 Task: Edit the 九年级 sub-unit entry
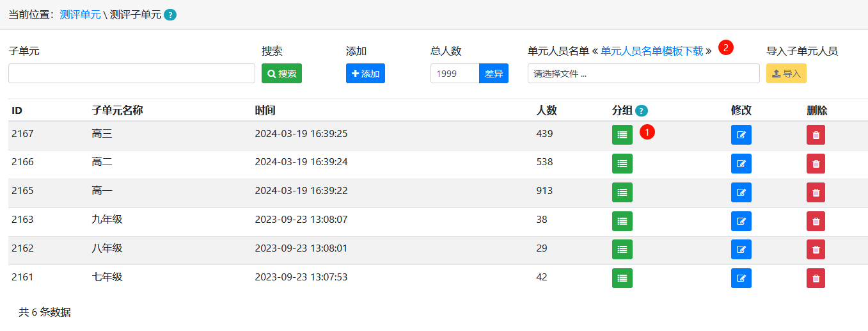(x=741, y=221)
